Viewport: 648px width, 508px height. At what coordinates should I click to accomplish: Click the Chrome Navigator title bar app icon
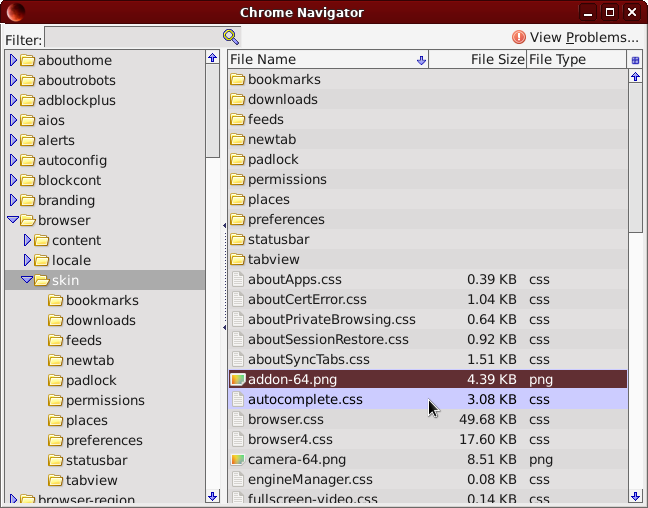point(16,12)
